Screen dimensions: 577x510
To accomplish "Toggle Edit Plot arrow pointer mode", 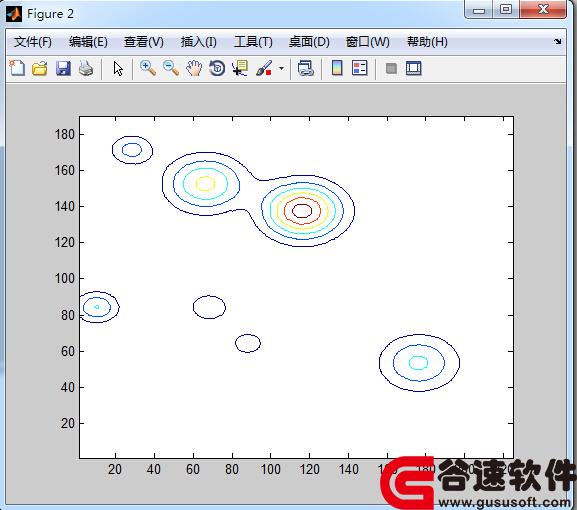I will point(118,68).
